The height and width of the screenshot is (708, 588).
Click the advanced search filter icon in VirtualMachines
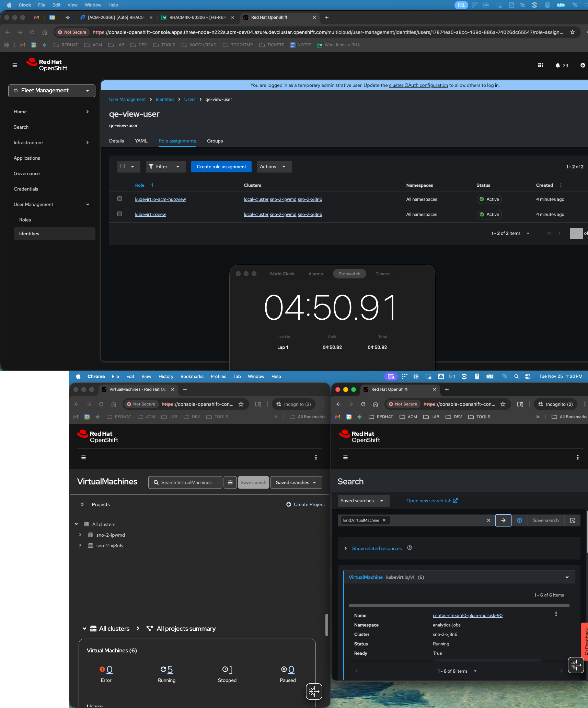[x=230, y=482]
